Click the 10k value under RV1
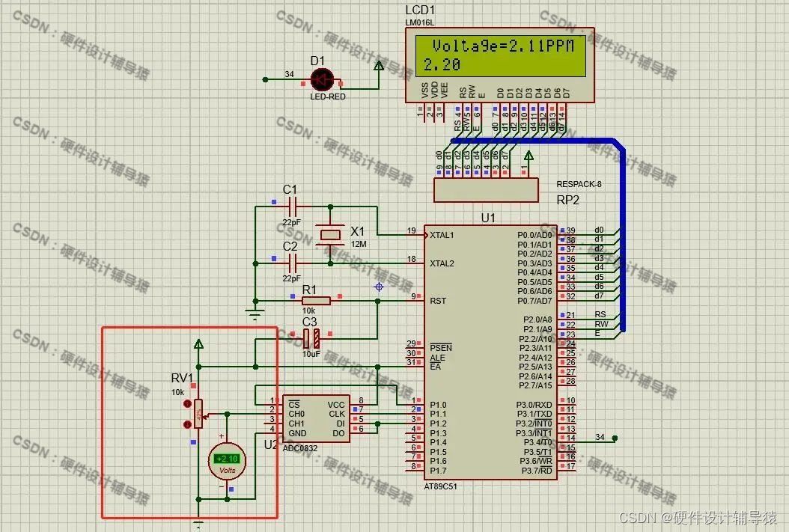Screen dimensions: 789x532 (177, 392)
